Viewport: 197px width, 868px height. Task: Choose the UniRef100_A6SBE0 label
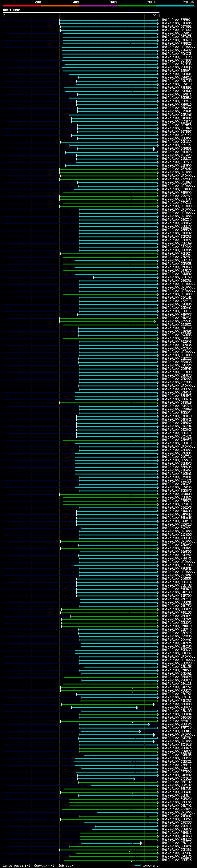(x=176, y=504)
